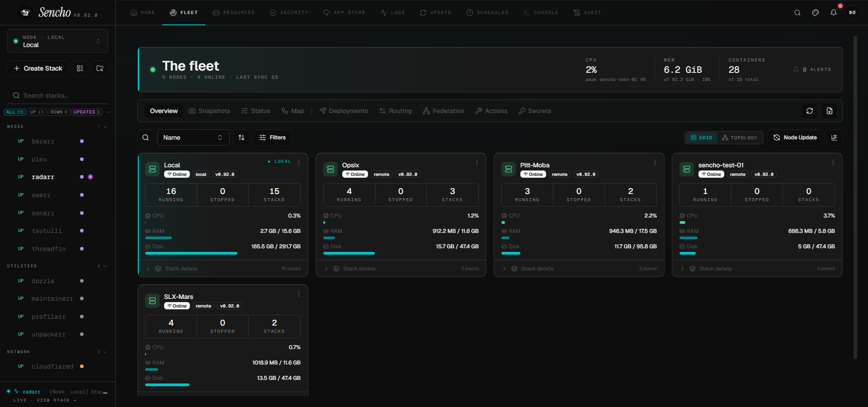
Task: Filter stacks by DOWN 0
Action: pos(59,112)
